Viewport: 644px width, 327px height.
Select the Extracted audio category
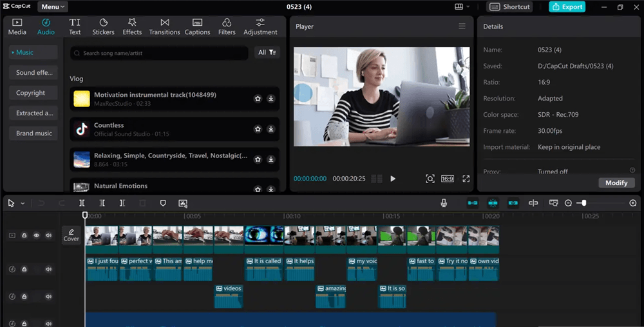33,113
